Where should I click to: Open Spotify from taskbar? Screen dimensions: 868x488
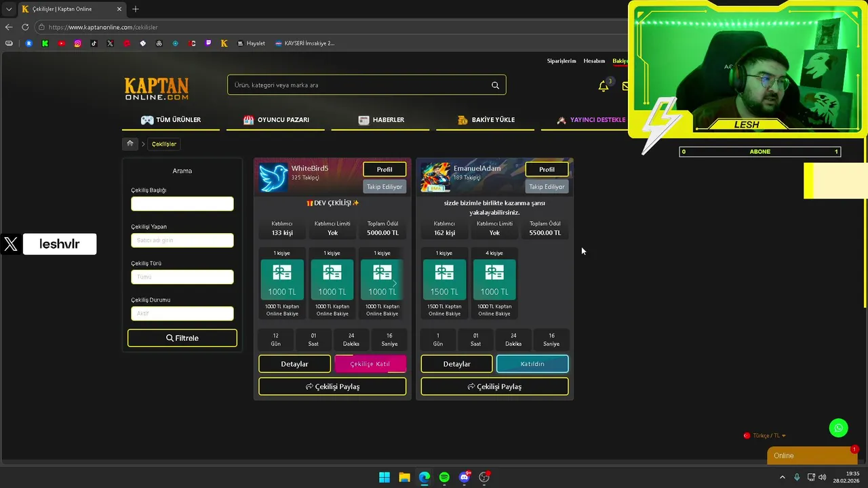click(x=444, y=477)
